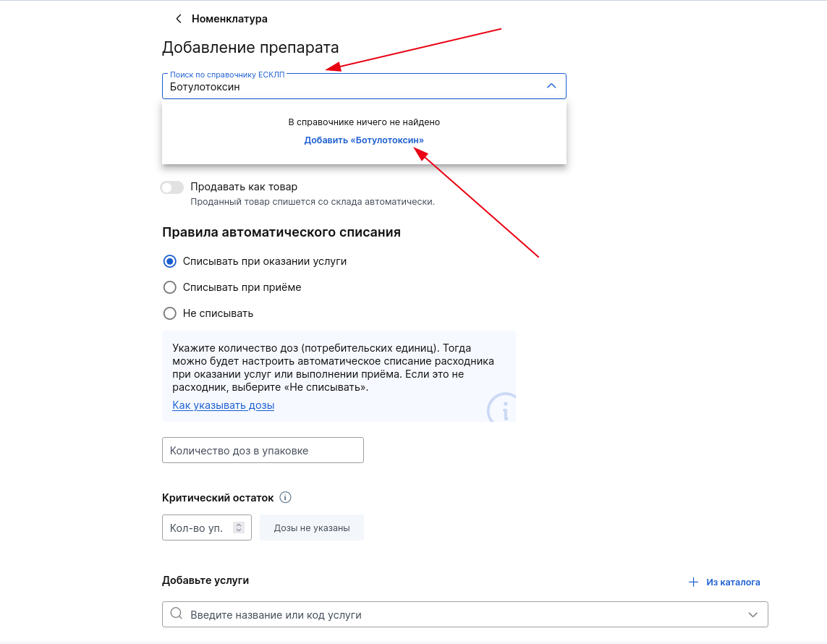Click the Количество доз в упаковке field

pos(263,450)
